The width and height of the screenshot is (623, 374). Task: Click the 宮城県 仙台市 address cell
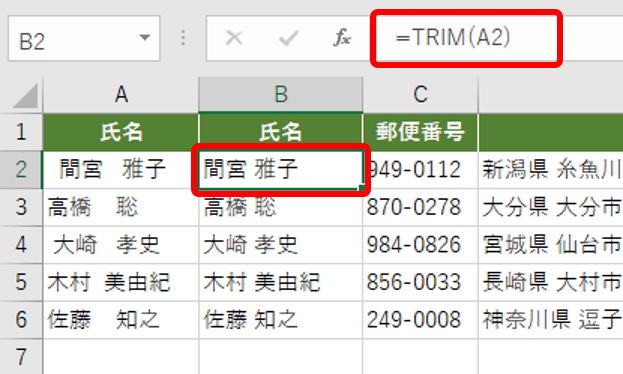[551, 244]
